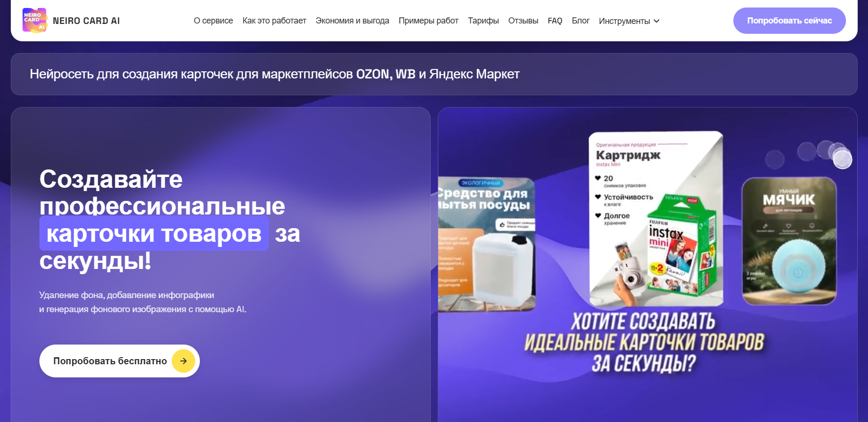The width and height of the screenshot is (868, 422).
Task: Go to the Отзывы section
Action: pos(523,21)
